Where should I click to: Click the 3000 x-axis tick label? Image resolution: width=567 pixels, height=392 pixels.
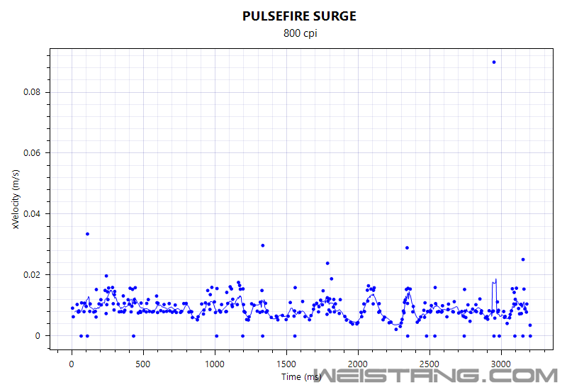501,364
